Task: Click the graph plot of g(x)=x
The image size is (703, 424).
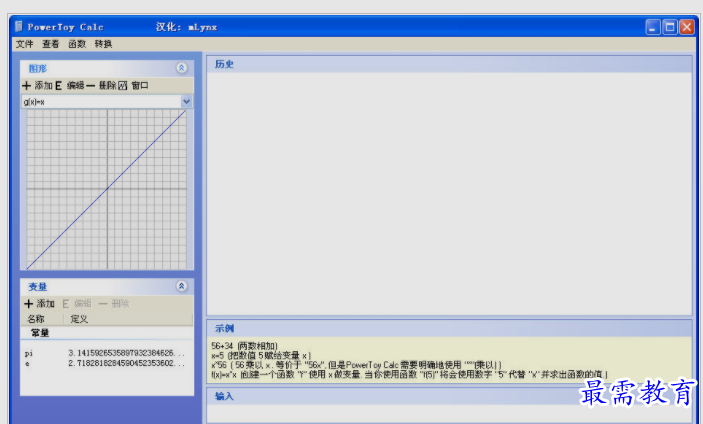Action: [107, 189]
